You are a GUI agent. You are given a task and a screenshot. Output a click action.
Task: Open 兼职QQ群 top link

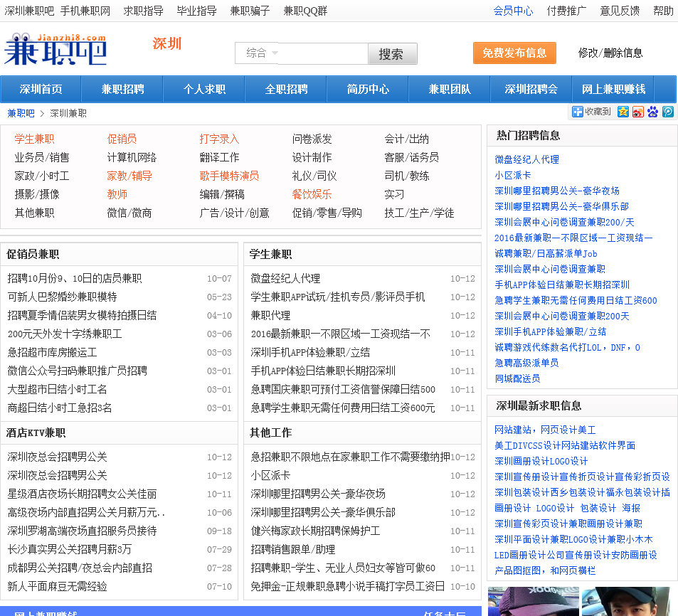coord(305,11)
